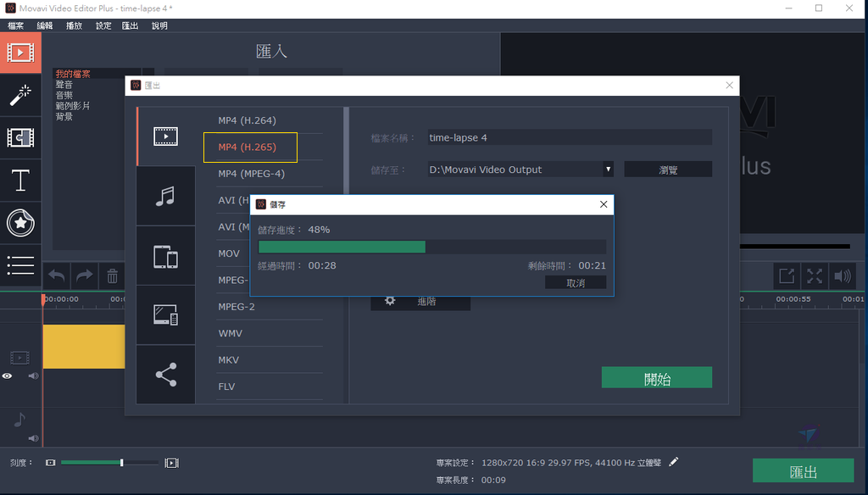Click the trash delete icon
Viewport: 868px width, 495px height.
(113, 275)
